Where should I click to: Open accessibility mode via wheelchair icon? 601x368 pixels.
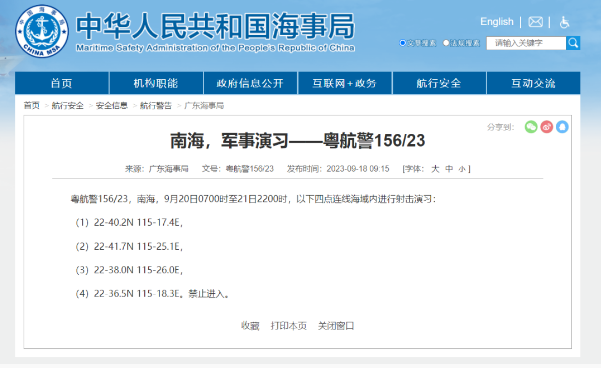[x=564, y=22]
